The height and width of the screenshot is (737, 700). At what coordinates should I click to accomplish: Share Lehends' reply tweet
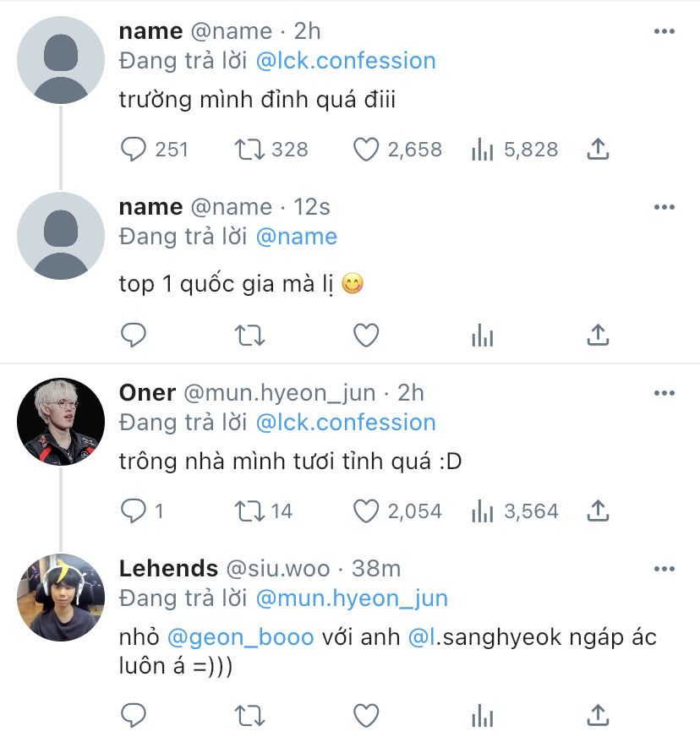point(598,715)
